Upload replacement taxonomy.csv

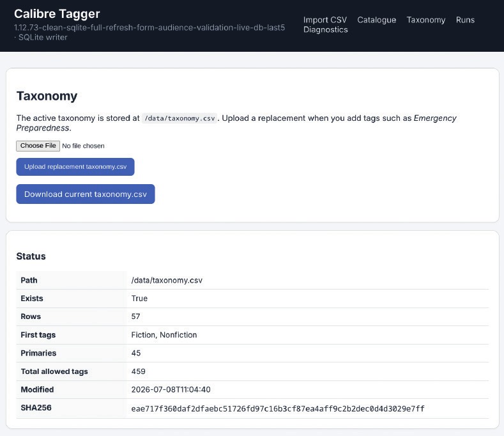(75, 167)
